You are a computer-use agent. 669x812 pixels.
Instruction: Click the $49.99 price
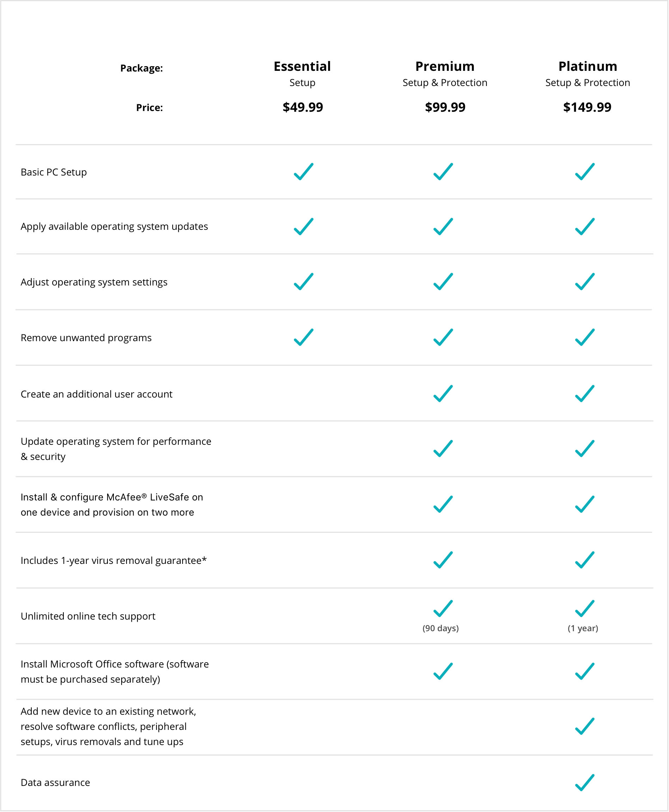pos(303,107)
